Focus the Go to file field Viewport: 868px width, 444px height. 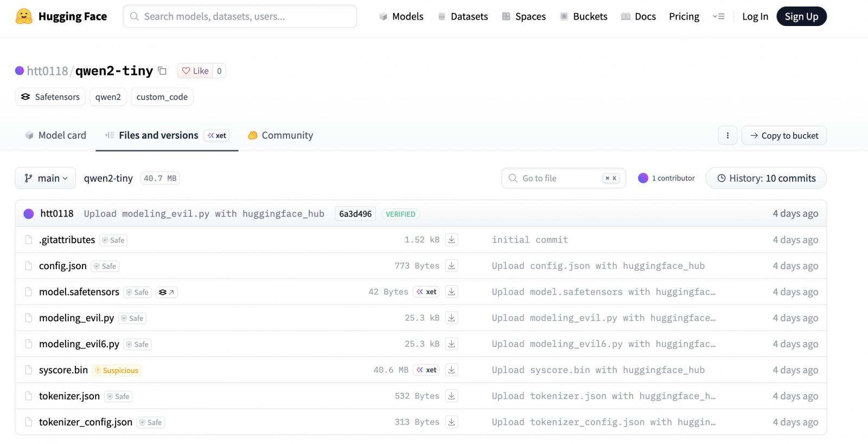564,178
